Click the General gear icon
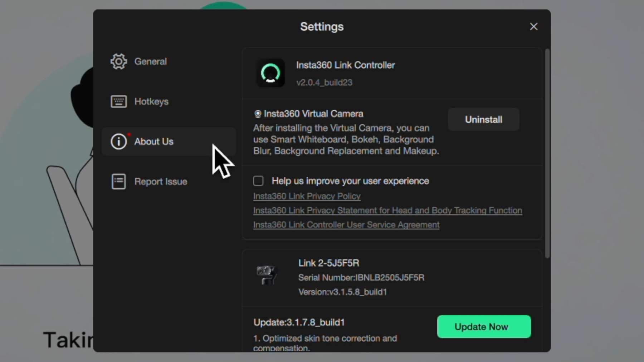 click(x=118, y=61)
